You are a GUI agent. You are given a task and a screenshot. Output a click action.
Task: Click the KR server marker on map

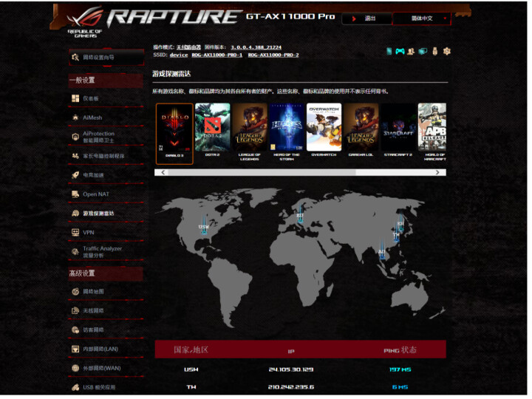click(x=400, y=222)
